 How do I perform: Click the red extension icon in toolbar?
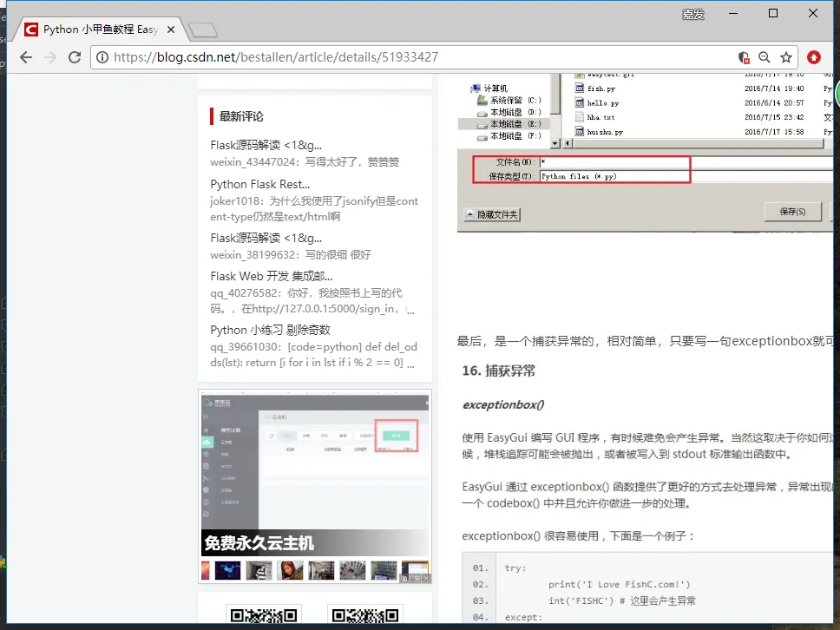pyautogui.click(x=814, y=57)
